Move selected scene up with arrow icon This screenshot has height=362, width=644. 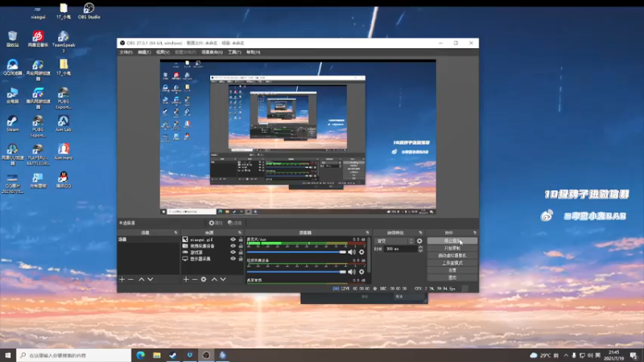coord(141,279)
